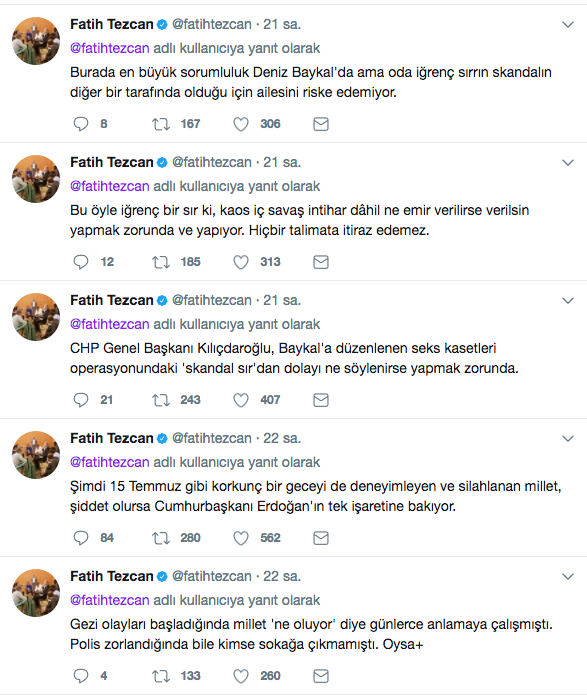587x697 pixels.
Task: Expand options chevron on the Kılıçdaroğlu tweet
Action: [x=568, y=300]
